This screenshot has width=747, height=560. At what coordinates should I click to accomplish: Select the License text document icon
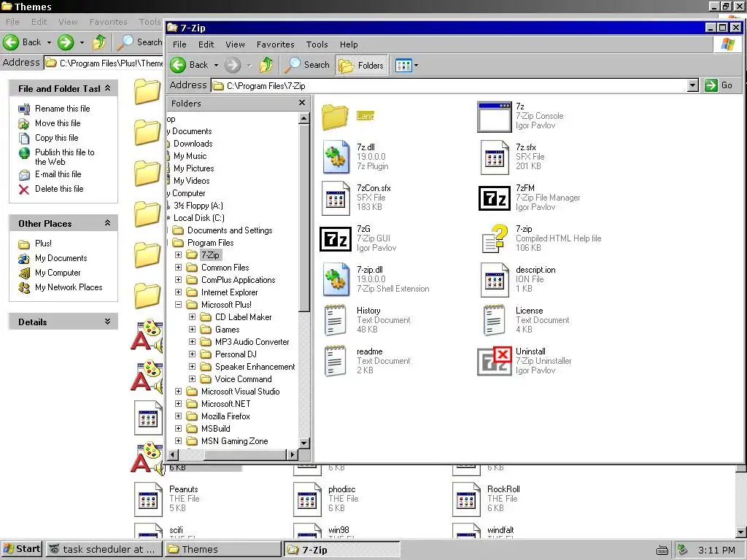[x=494, y=321]
